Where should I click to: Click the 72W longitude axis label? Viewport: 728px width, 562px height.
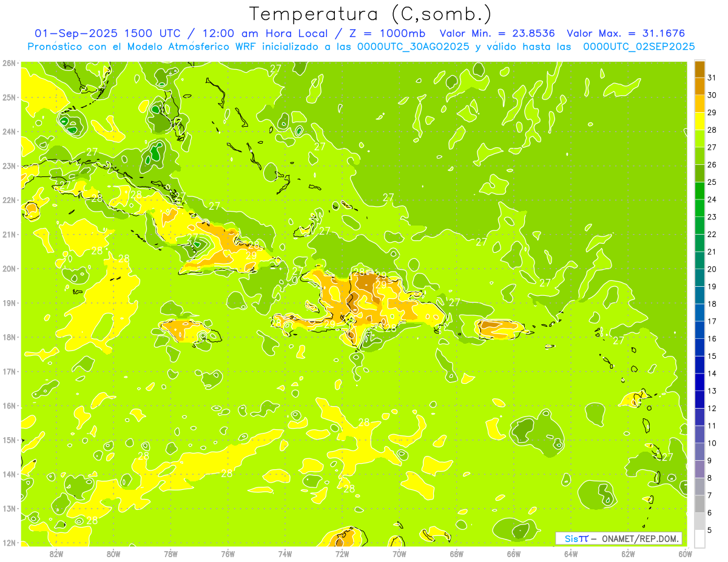tap(342, 554)
